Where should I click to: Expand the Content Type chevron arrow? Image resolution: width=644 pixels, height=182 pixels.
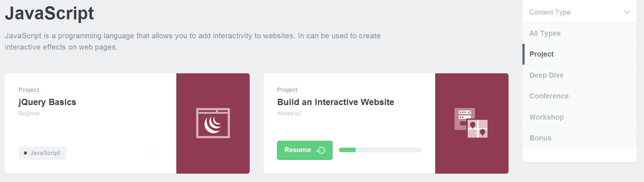pyautogui.click(x=627, y=12)
